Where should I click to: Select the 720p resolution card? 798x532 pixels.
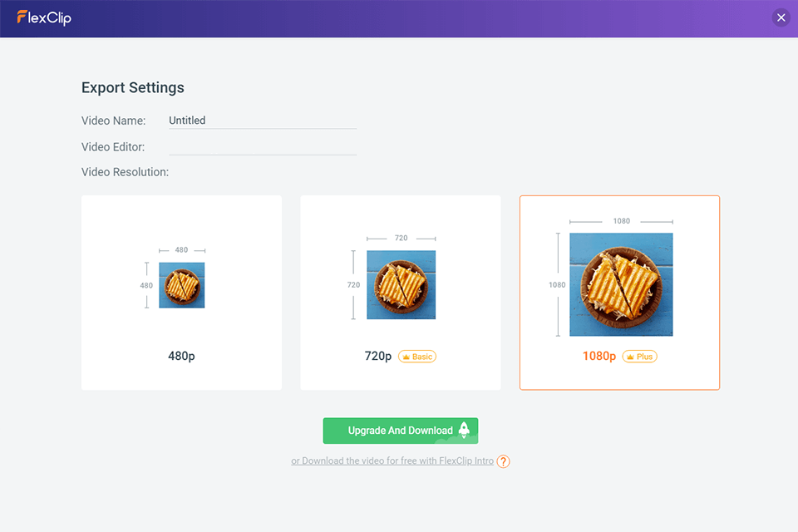click(x=400, y=293)
